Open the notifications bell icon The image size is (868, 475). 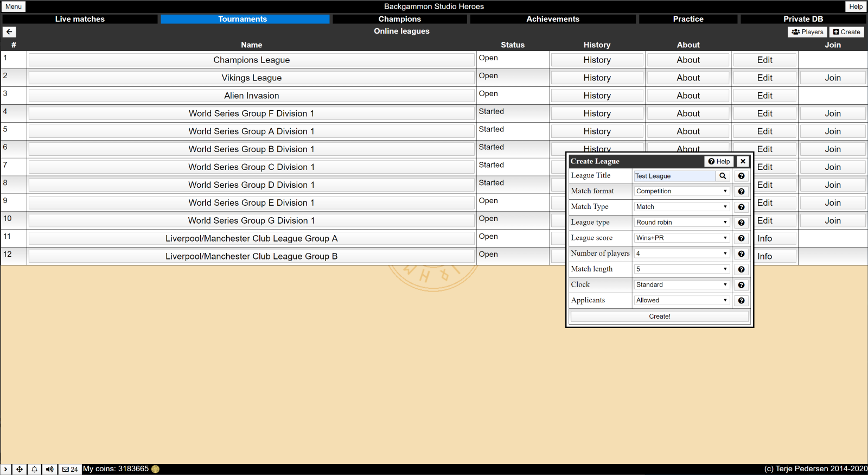[34, 470]
